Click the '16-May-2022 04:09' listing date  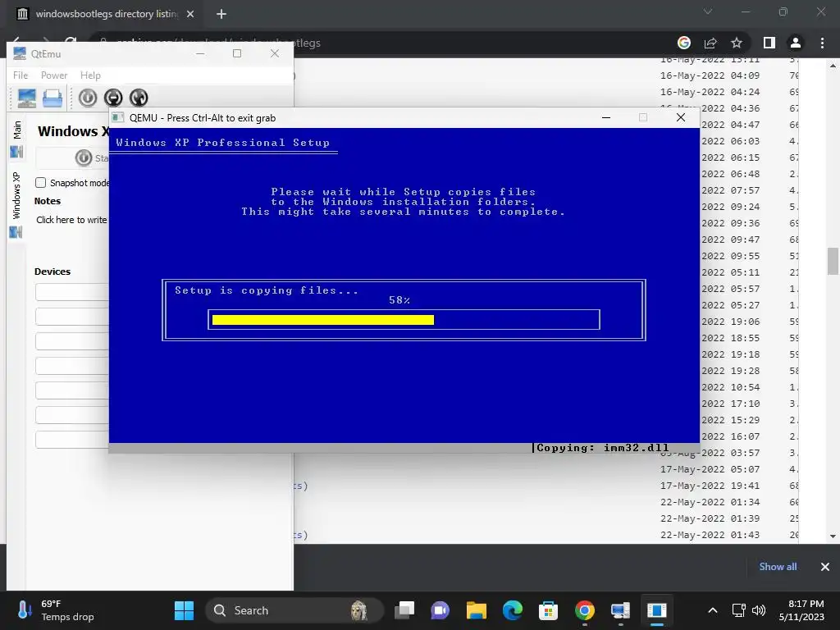(710, 75)
